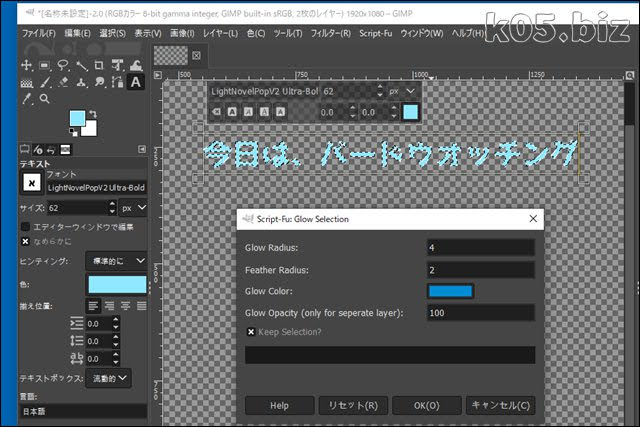This screenshot has width=640, height=427.
Task: Toggle edit in editor window checkbox
Action: [25, 227]
